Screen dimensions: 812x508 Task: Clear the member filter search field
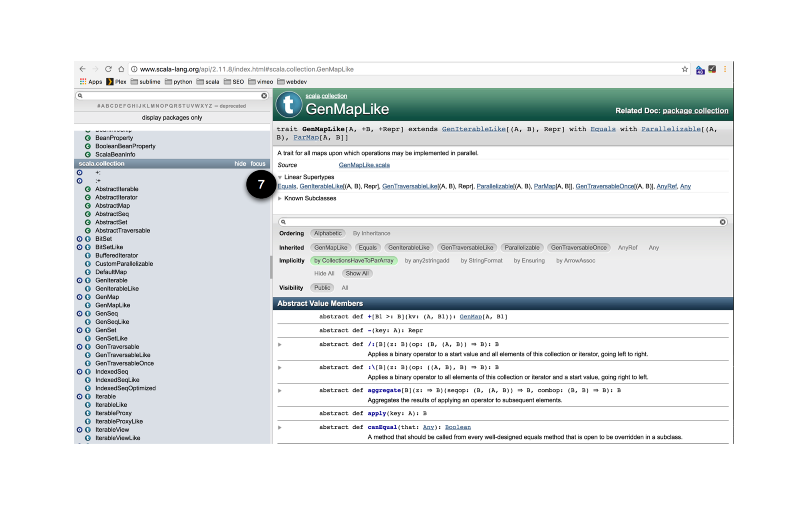pos(722,222)
